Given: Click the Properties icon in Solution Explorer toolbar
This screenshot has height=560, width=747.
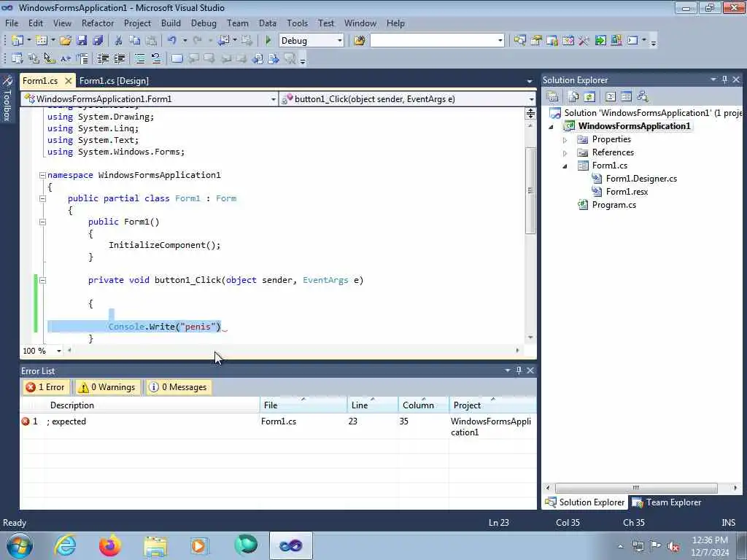Looking at the screenshot, I should (553, 97).
